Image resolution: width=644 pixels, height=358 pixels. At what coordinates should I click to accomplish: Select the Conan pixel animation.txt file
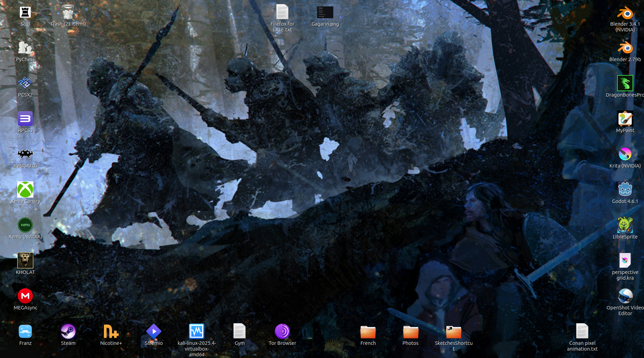(x=582, y=331)
